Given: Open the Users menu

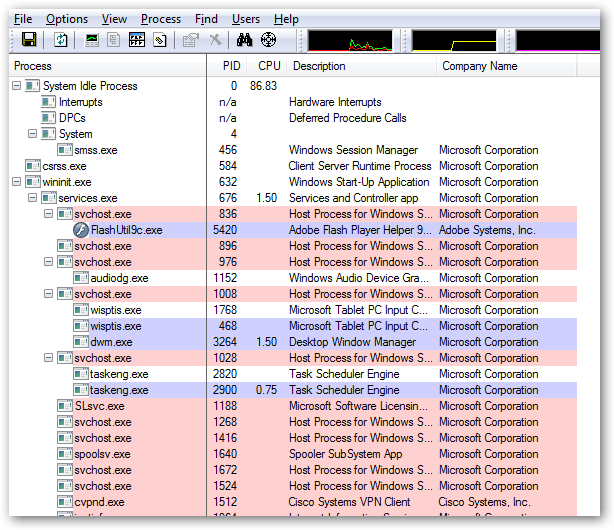Looking at the screenshot, I should coord(246,19).
